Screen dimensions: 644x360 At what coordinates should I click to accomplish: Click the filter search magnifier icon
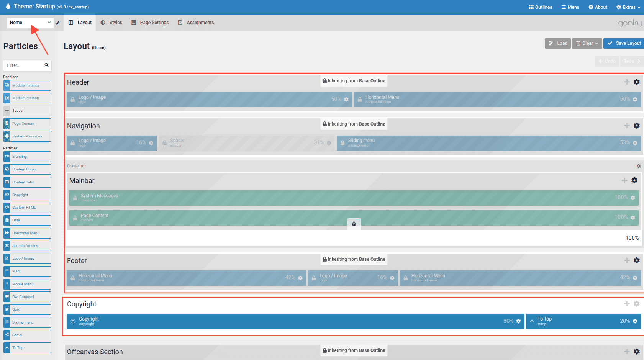pyautogui.click(x=46, y=65)
